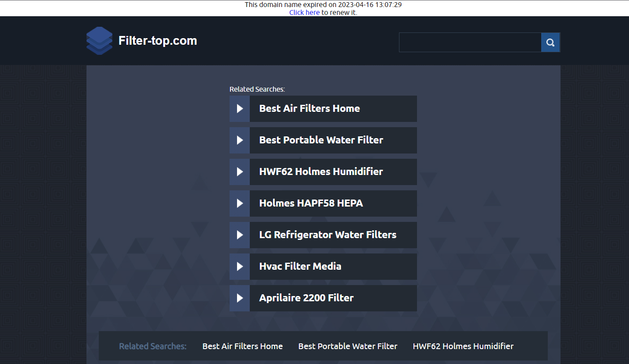Click the arrow icon beside LG Refrigerator Water Filters
The width and height of the screenshot is (629, 364).
coord(240,235)
